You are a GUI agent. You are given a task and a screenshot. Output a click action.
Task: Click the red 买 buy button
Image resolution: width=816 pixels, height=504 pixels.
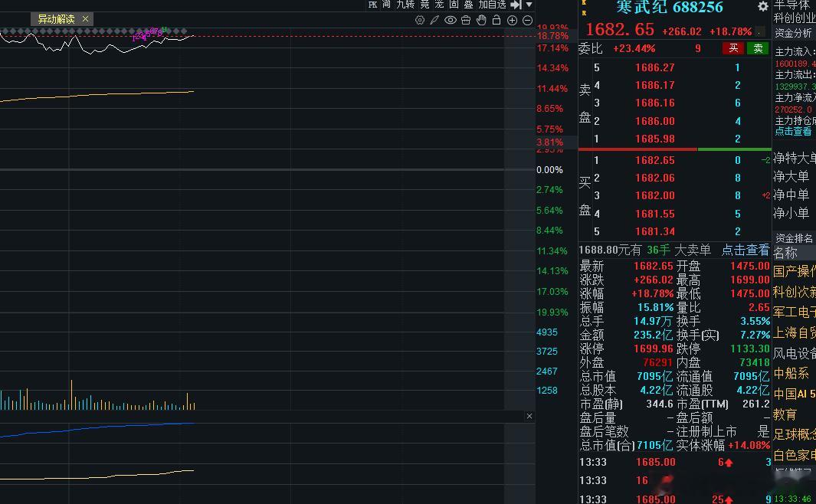pos(733,48)
